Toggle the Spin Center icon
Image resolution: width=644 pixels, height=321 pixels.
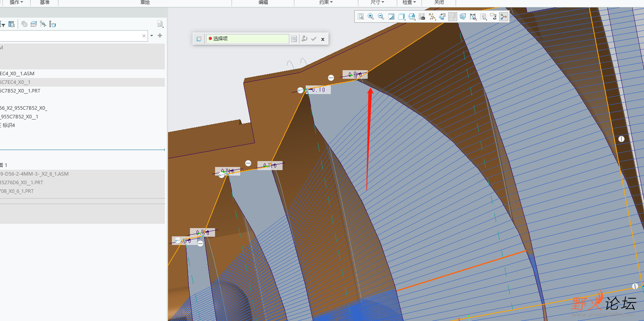[504, 16]
